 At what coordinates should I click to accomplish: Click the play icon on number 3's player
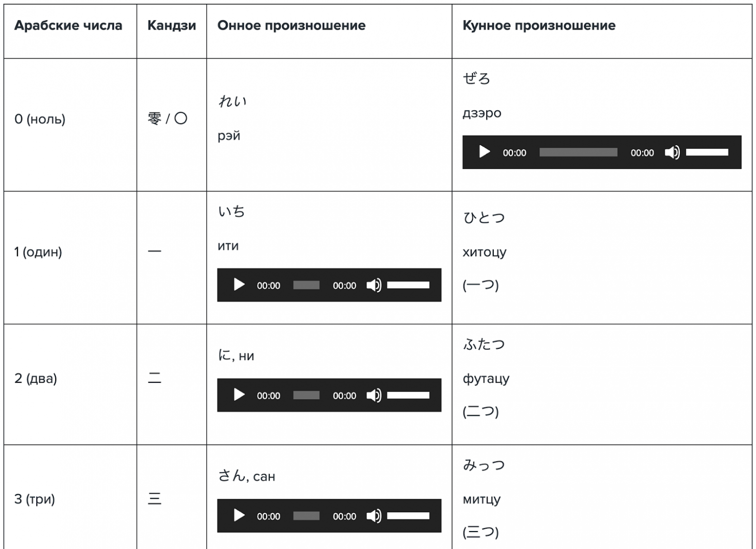[239, 516]
